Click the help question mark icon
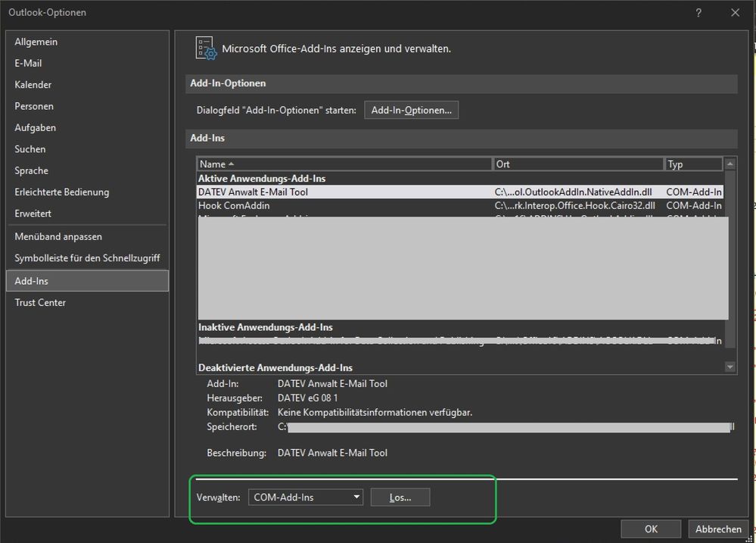Screen dimensions: 756x543 point(698,13)
